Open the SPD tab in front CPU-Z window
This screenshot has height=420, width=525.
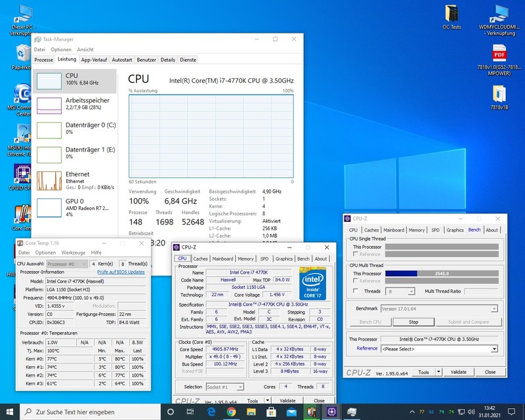[264, 259]
